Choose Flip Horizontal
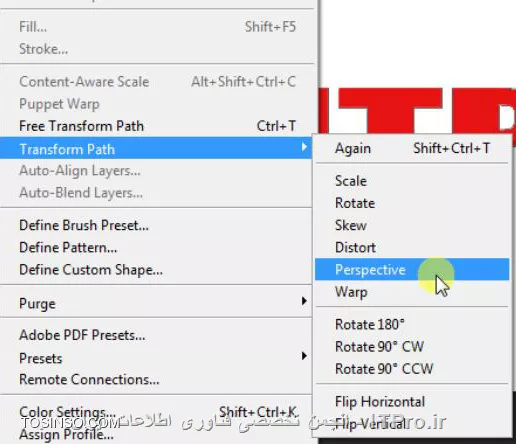This screenshot has height=444, width=516. click(x=412, y=402)
